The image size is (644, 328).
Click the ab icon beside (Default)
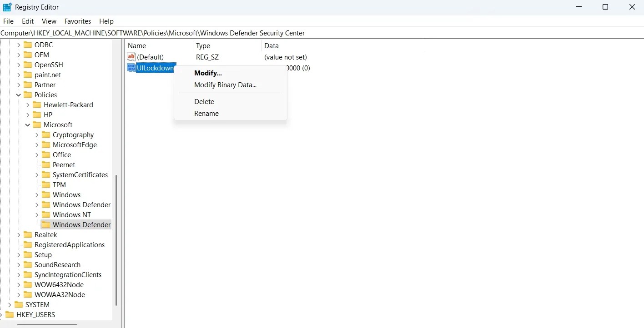click(131, 57)
